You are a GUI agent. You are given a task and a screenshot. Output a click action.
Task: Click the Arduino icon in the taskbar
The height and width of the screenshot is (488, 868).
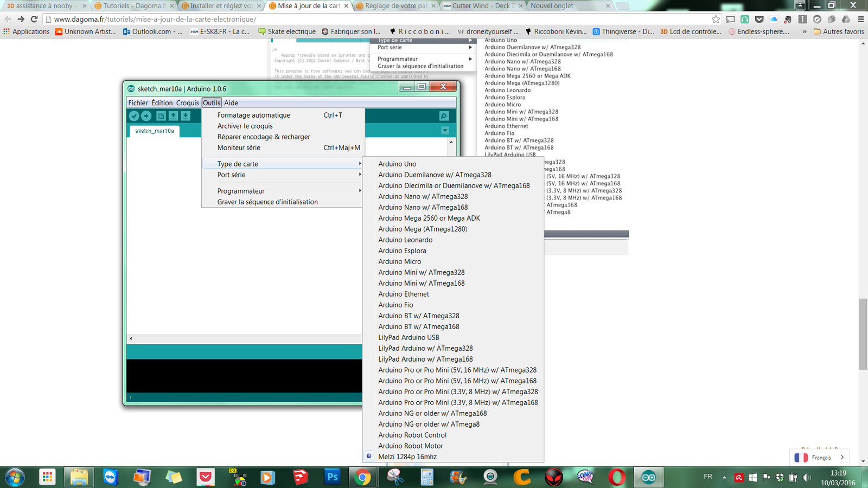[x=648, y=477]
